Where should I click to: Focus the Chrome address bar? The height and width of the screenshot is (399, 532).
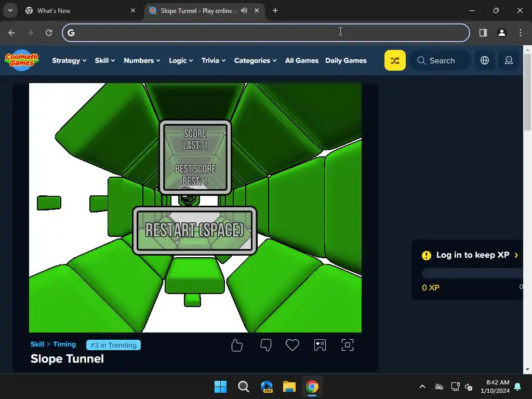point(266,33)
